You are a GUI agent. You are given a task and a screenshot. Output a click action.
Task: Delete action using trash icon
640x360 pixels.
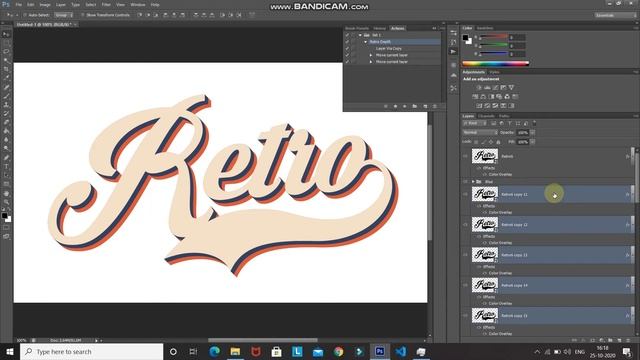(435, 106)
